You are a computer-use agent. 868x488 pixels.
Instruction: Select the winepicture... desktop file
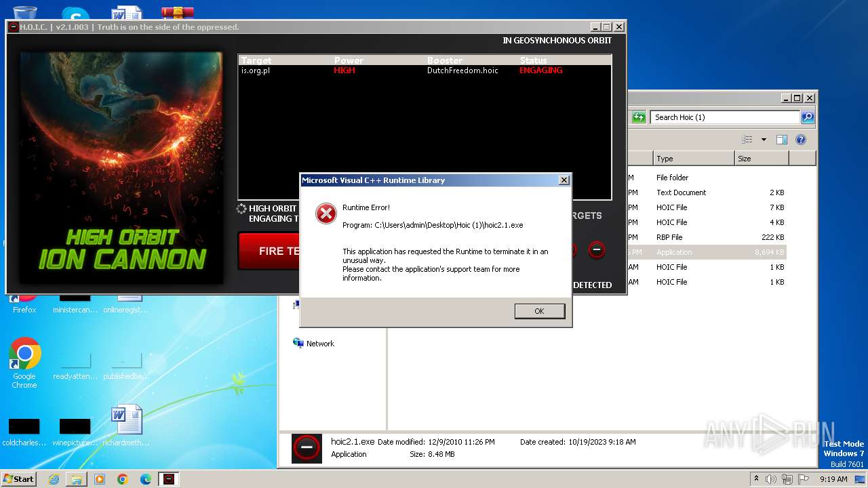[x=75, y=431]
